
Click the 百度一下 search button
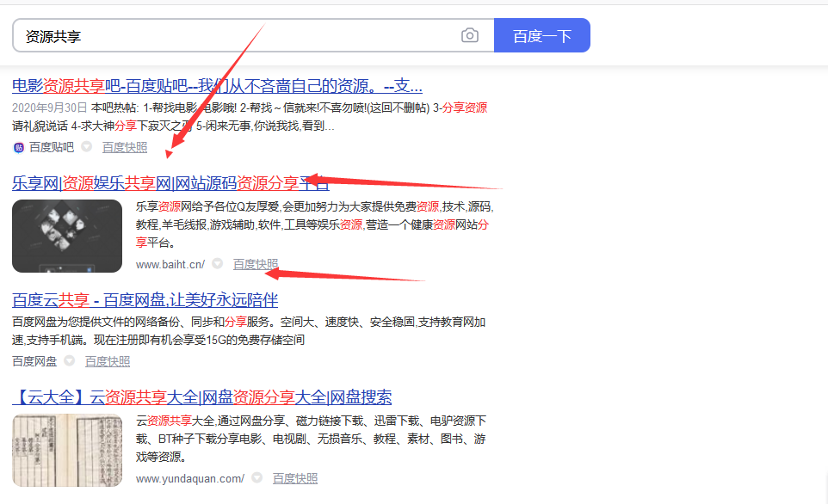pos(541,35)
